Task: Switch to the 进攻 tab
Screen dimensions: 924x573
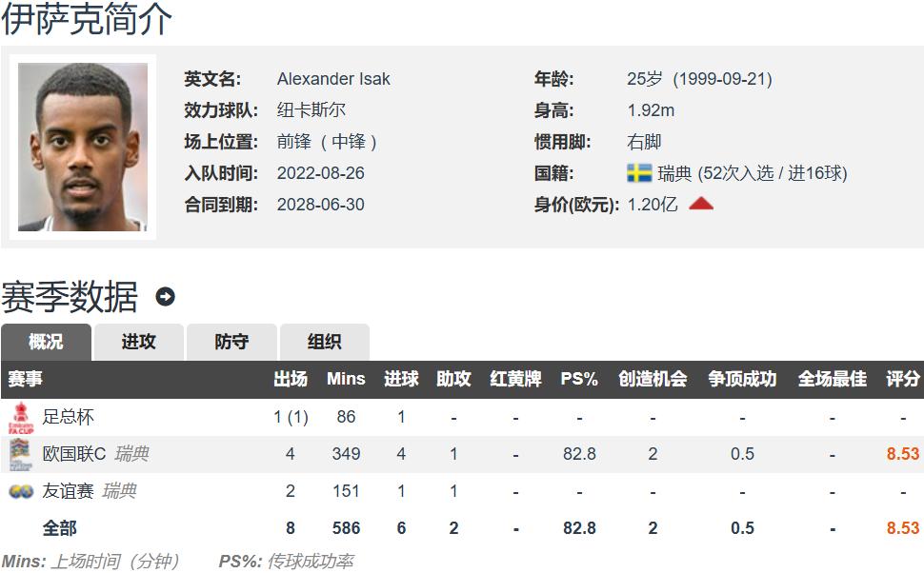Action: click(x=138, y=342)
